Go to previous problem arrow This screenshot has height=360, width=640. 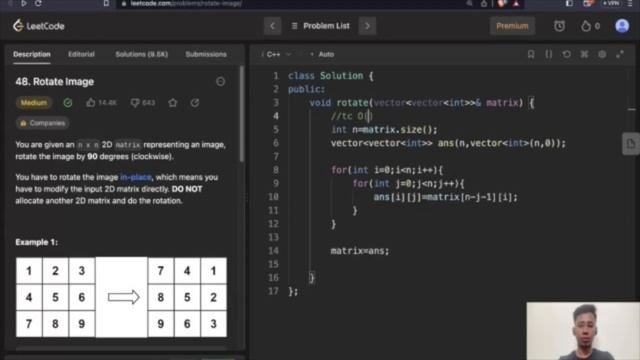click(272, 26)
